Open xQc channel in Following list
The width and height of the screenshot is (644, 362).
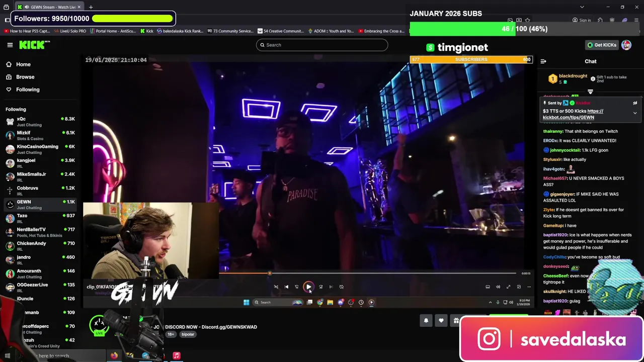[x=40, y=121]
